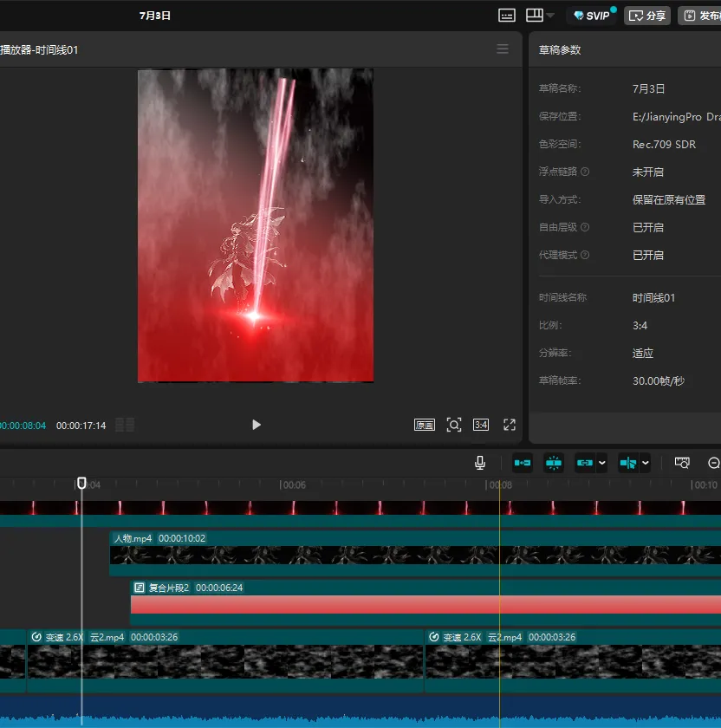Select the 人物.mp4 clip on timeline
Viewport: 721px width, 728px height.
click(415, 555)
